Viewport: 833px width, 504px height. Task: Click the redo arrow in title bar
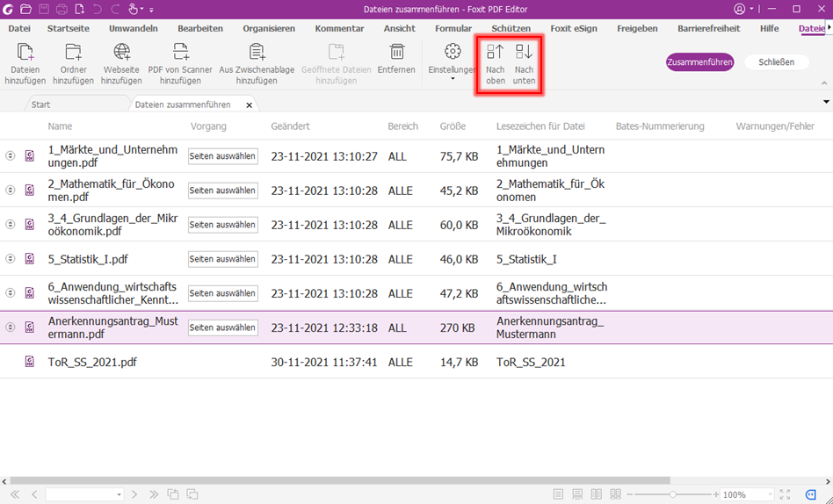(x=115, y=9)
